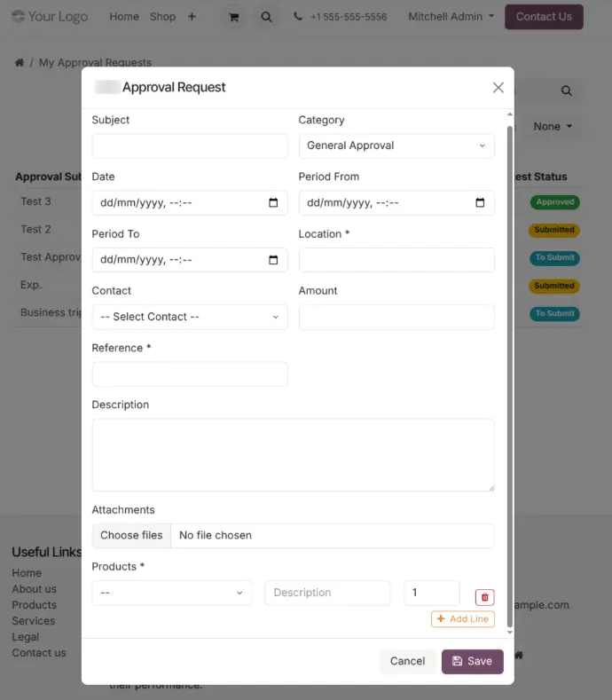
Task: Click the Choose files button
Action: pyautogui.click(x=131, y=536)
